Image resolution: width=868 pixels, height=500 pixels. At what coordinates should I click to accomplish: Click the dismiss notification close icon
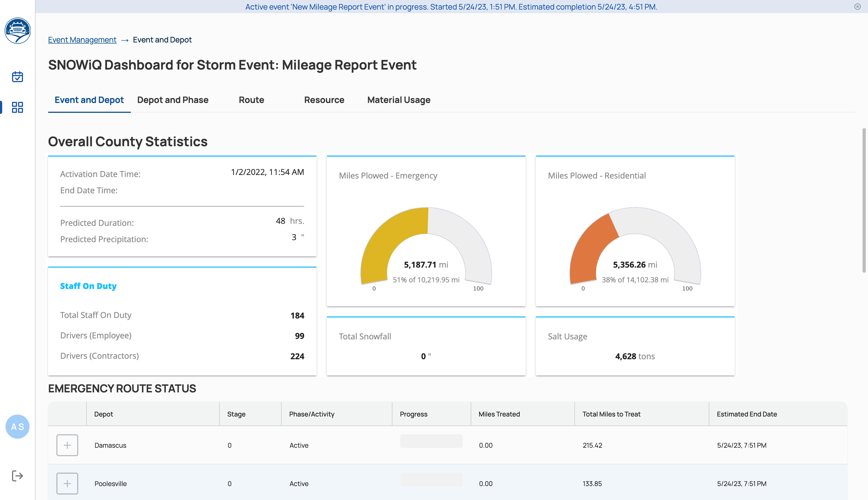click(857, 6)
